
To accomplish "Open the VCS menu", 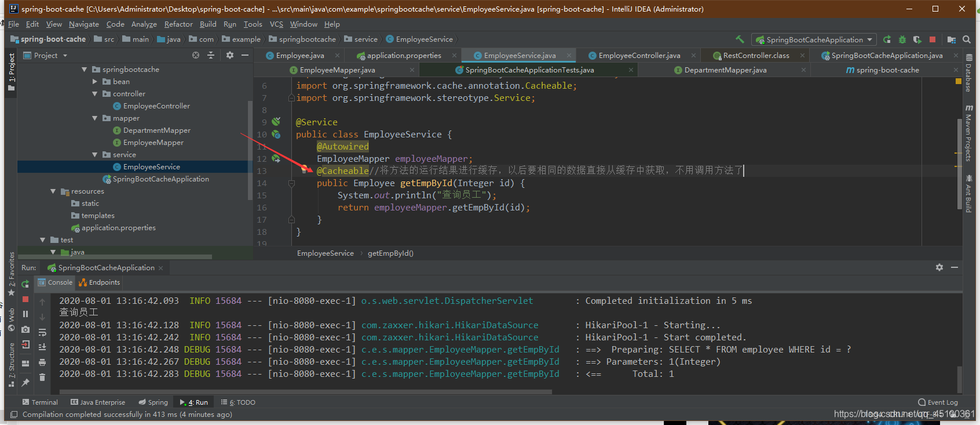I will coord(276,24).
